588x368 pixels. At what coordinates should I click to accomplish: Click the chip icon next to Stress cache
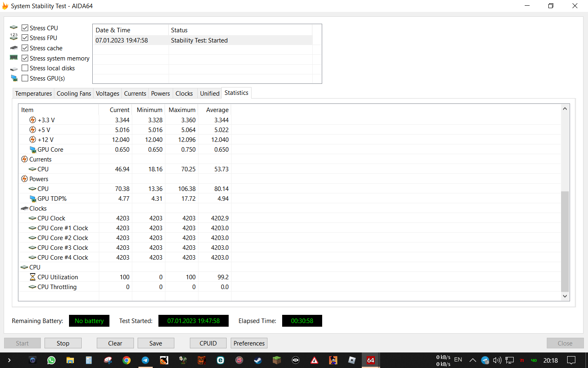[14, 48]
